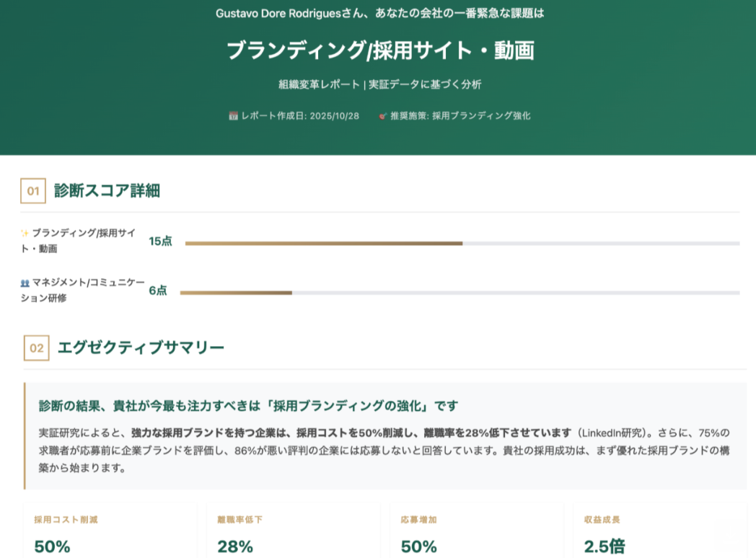Click the LinkedIn研究 reference in the summary

tap(612, 433)
